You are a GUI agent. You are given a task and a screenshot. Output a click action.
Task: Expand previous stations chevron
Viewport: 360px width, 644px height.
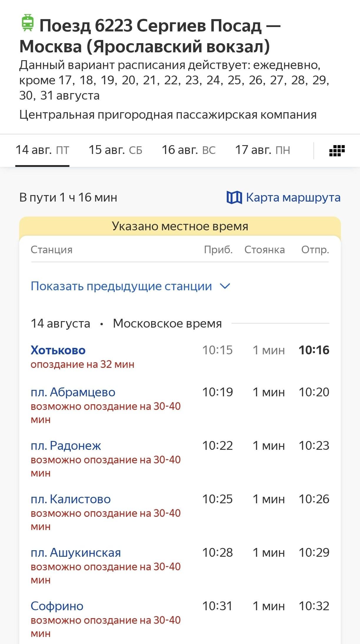pyautogui.click(x=225, y=286)
